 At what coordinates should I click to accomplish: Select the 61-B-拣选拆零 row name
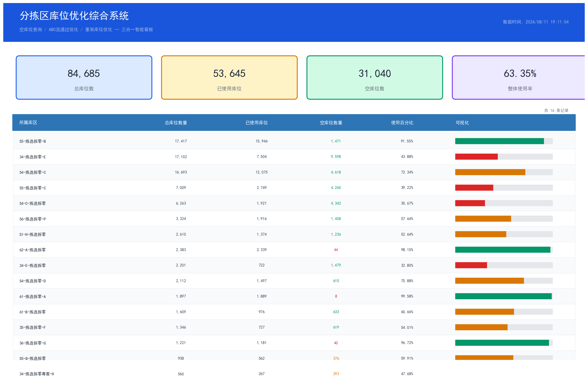[33, 312]
